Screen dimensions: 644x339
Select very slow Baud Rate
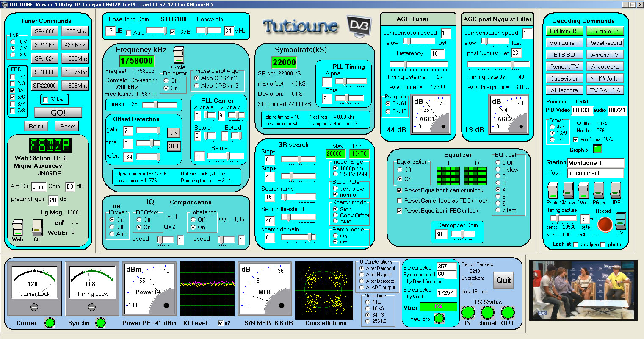pyautogui.click(x=335, y=189)
